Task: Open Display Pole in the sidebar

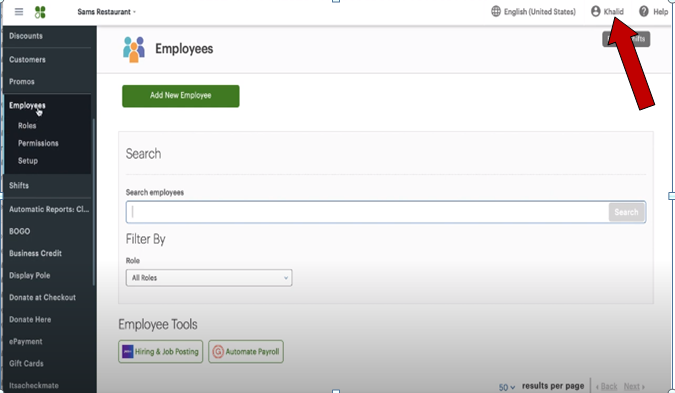Action: [30, 275]
